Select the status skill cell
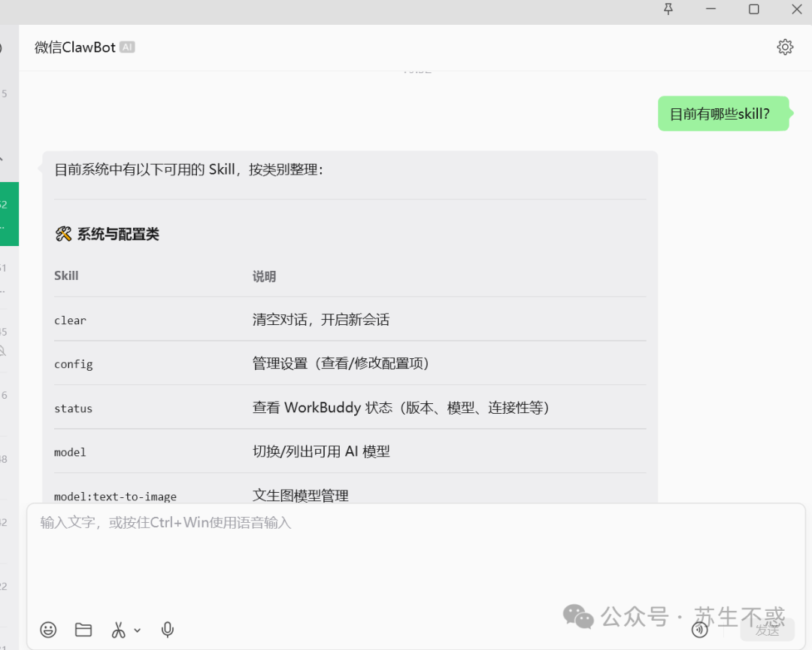 tap(73, 409)
